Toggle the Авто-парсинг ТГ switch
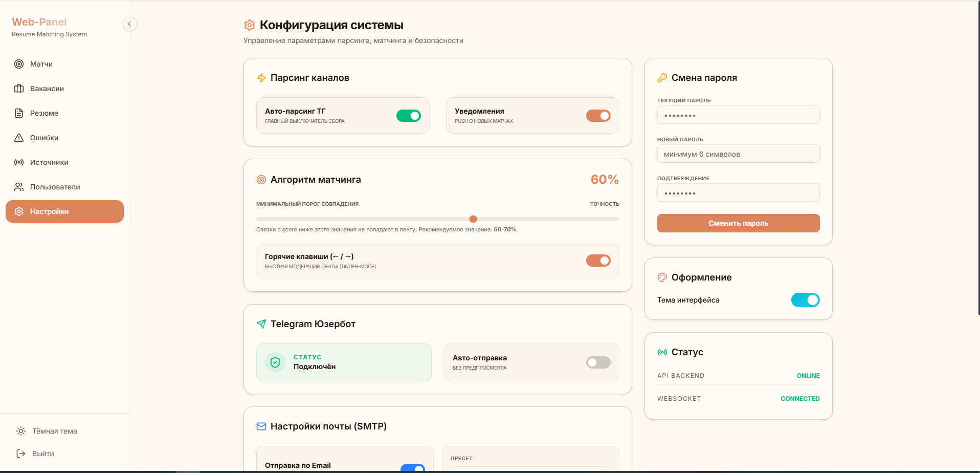This screenshot has height=473, width=980. [409, 116]
